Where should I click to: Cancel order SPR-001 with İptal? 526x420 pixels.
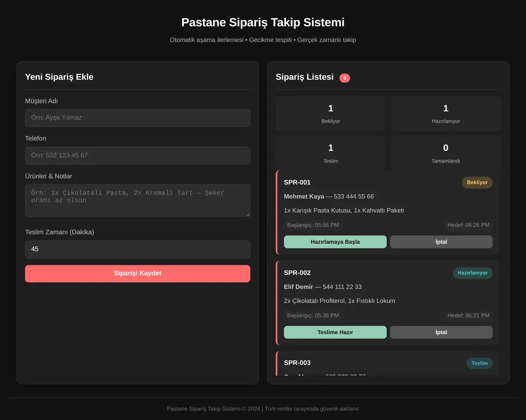[441, 242]
